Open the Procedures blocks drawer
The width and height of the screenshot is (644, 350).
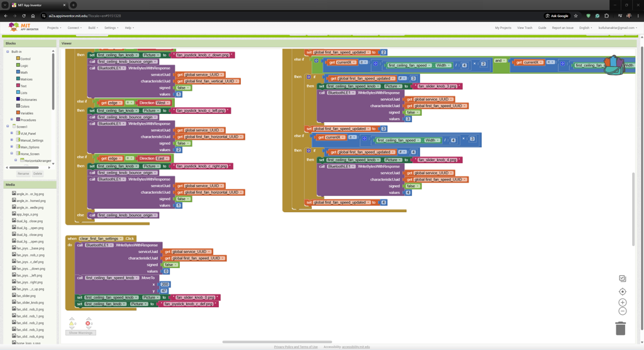(x=26, y=120)
